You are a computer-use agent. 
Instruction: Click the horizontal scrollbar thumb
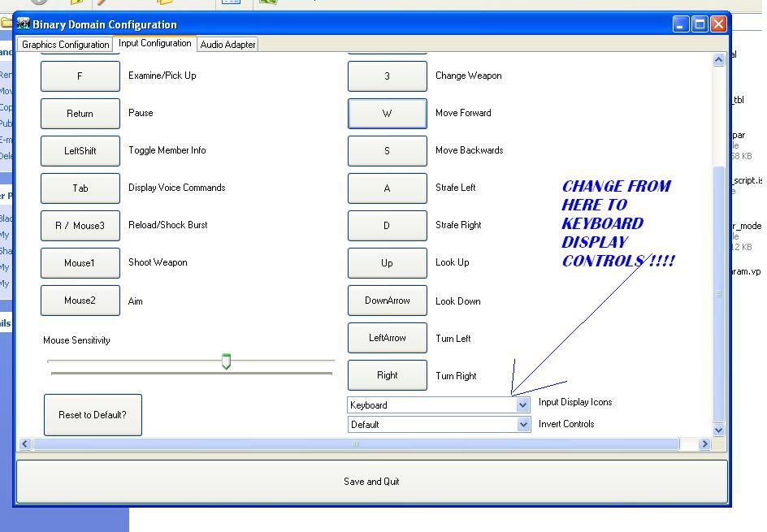356,444
